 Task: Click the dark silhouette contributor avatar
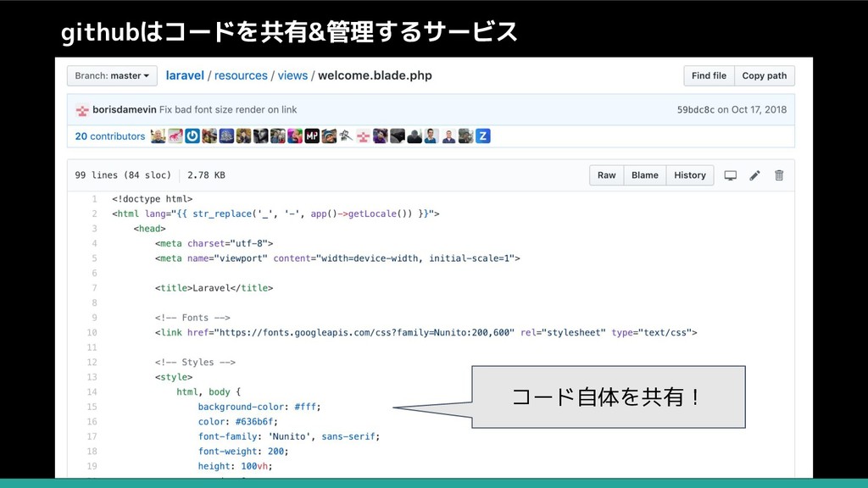pyautogui.click(x=415, y=136)
